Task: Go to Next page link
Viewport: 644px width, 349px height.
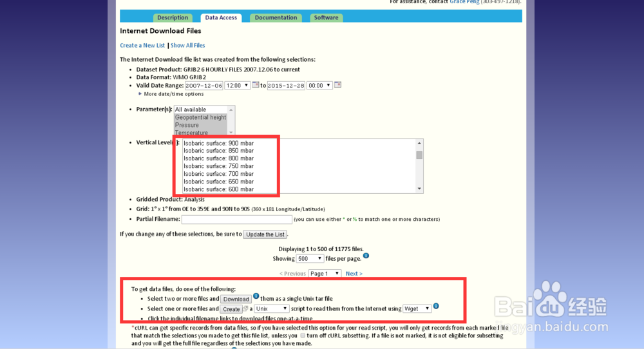Action: (x=354, y=274)
